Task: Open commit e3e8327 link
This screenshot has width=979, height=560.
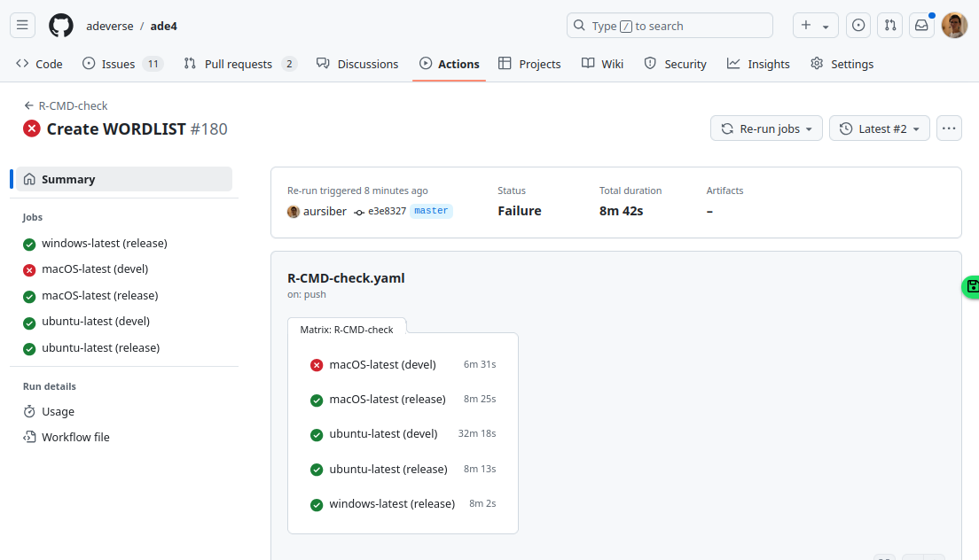Action: point(388,212)
